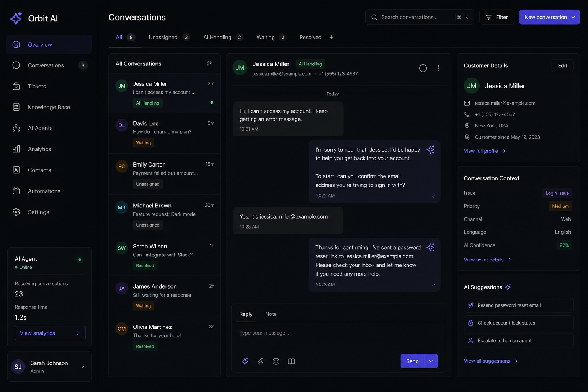The width and height of the screenshot is (588, 392).
Task: Click the View analytics button
Action: (x=50, y=333)
